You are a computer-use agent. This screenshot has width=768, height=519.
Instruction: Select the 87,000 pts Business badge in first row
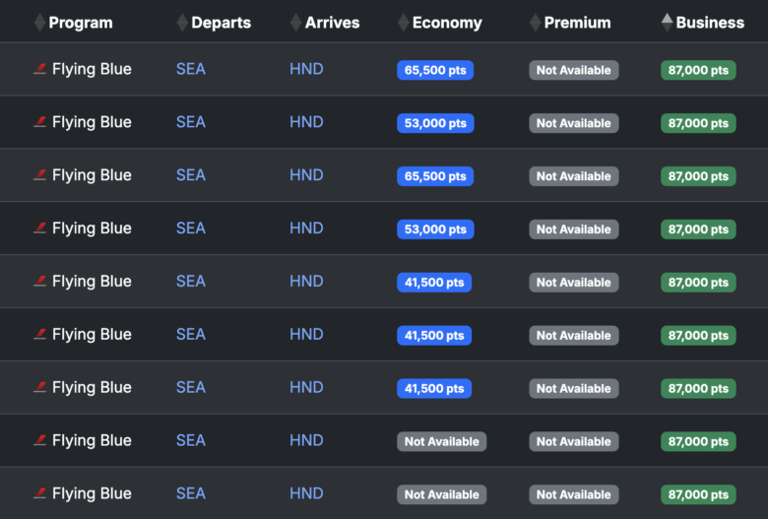click(698, 70)
